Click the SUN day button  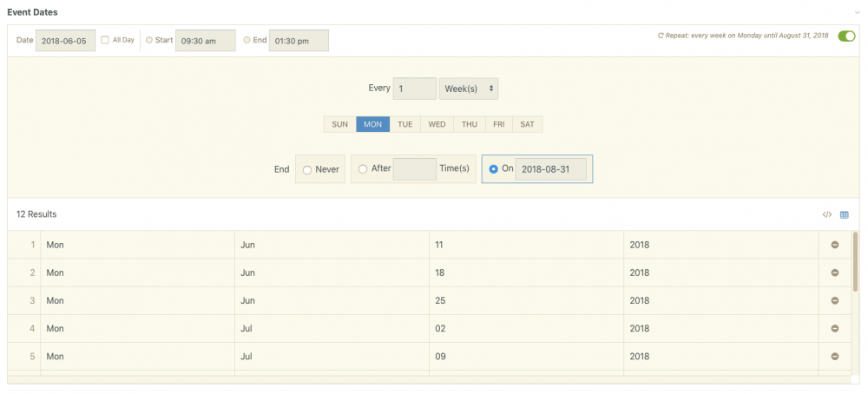339,124
